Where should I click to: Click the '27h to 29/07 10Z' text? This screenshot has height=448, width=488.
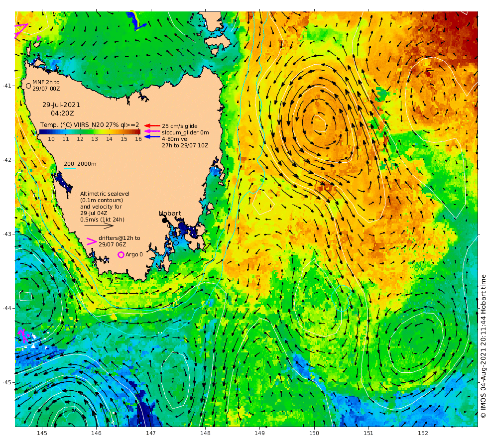click(x=185, y=145)
